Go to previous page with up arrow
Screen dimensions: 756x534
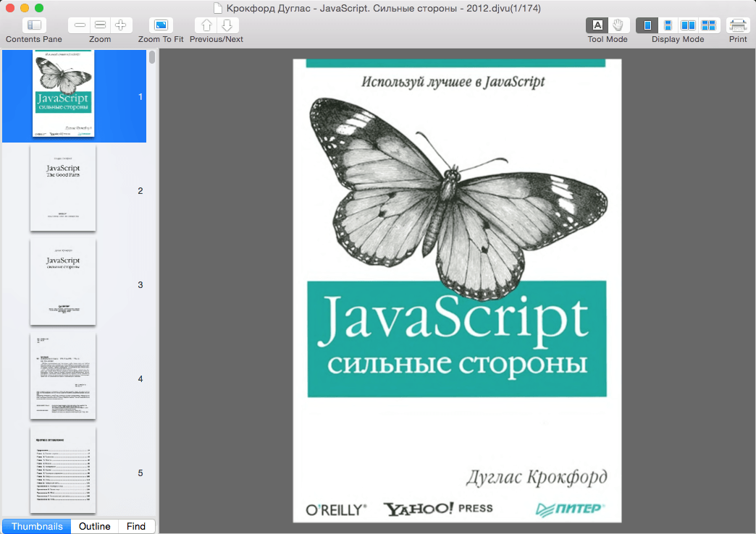click(x=206, y=25)
